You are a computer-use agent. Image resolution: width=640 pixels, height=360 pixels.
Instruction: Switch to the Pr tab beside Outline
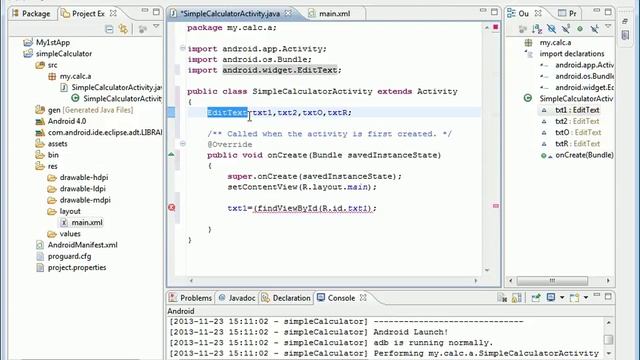(568, 13)
